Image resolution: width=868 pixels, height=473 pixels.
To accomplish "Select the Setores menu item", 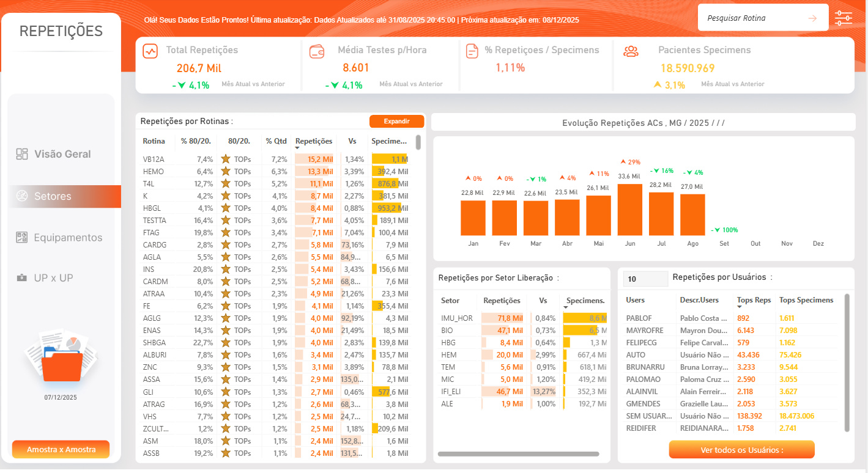I will (x=53, y=196).
